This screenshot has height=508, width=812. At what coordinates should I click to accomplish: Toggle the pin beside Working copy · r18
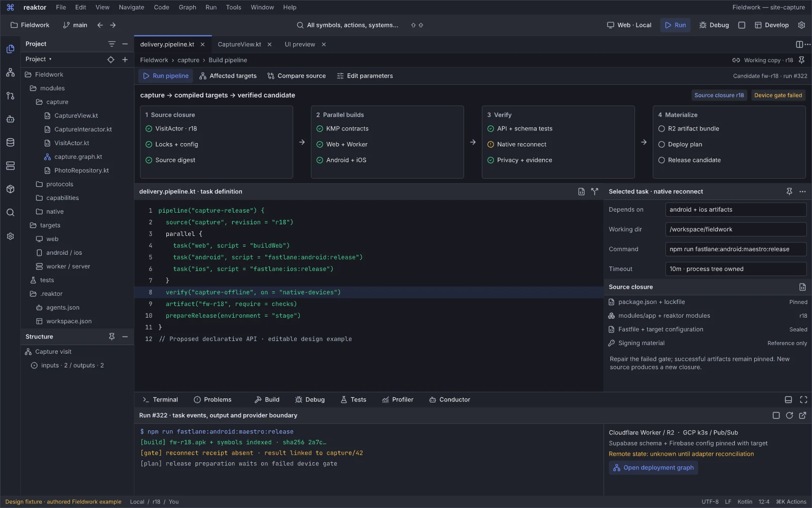(x=801, y=60)
